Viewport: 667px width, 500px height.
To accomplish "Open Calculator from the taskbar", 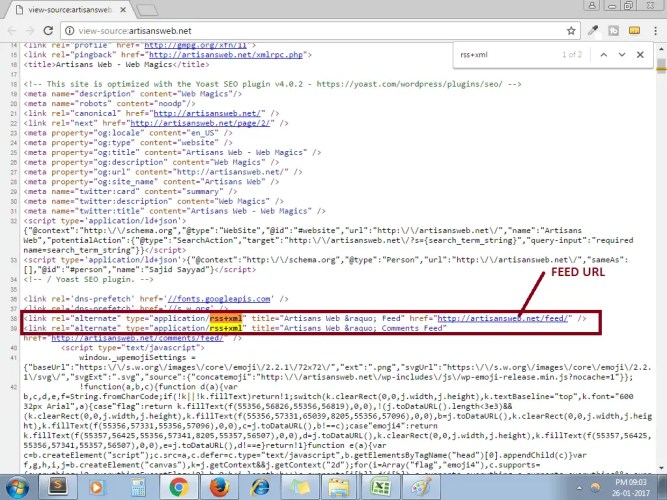I will 138,487.
